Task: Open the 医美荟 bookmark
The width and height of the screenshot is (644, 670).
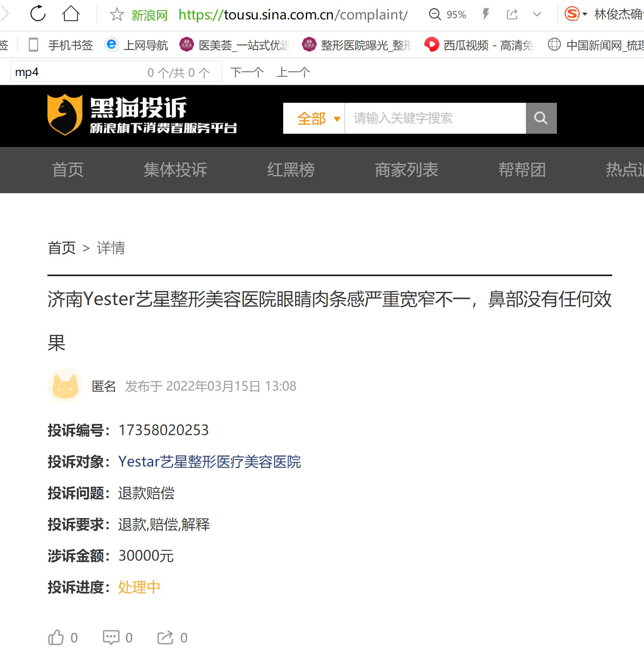Action: pyautogui.click(x=235, y=45)
